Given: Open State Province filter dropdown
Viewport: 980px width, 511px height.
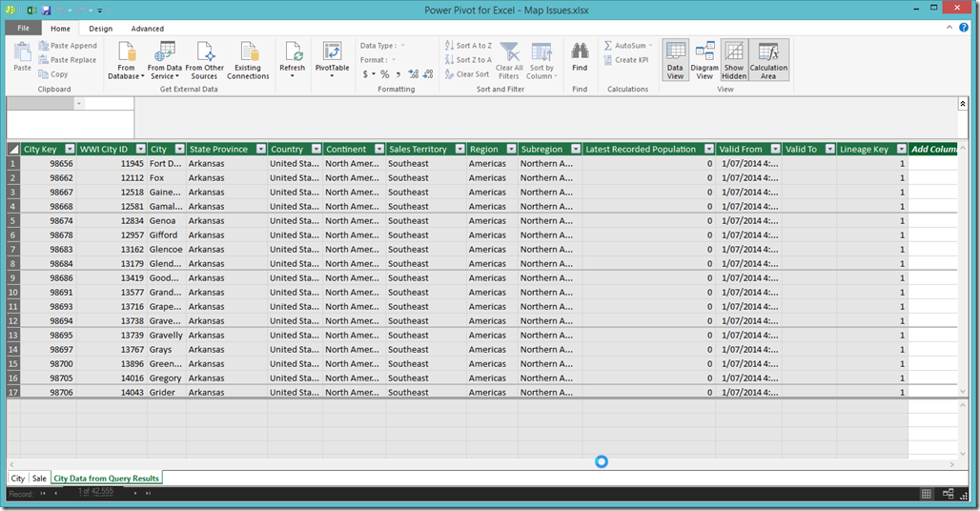Looking at the screenshot, I should pyautogui.click(x=261, y=149).
